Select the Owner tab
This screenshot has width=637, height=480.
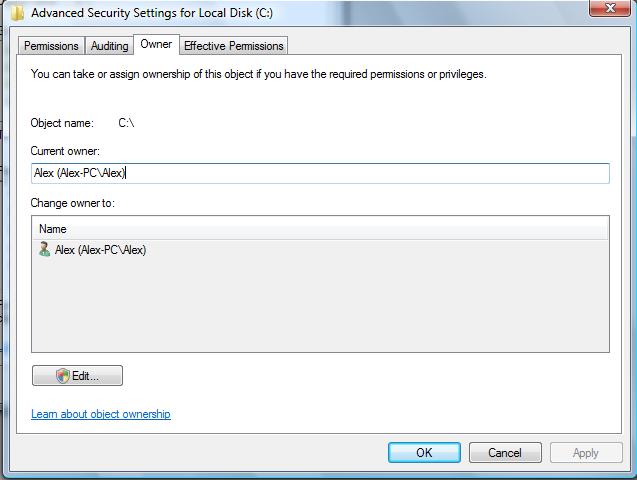click(x=156, y=44)
